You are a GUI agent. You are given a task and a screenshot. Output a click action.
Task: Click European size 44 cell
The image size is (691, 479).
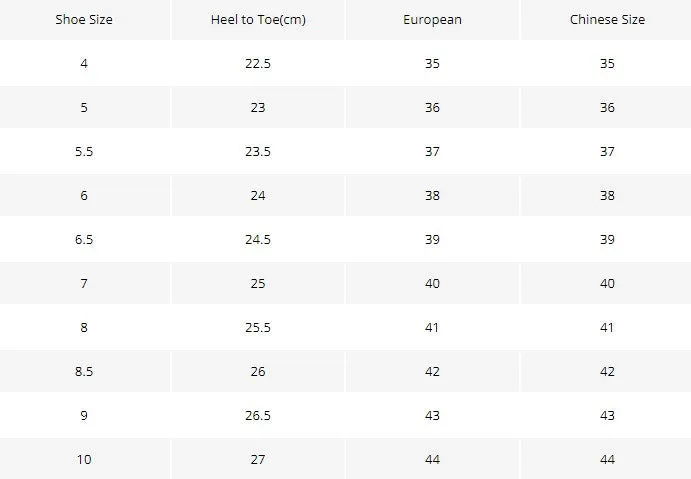(432, 459)
